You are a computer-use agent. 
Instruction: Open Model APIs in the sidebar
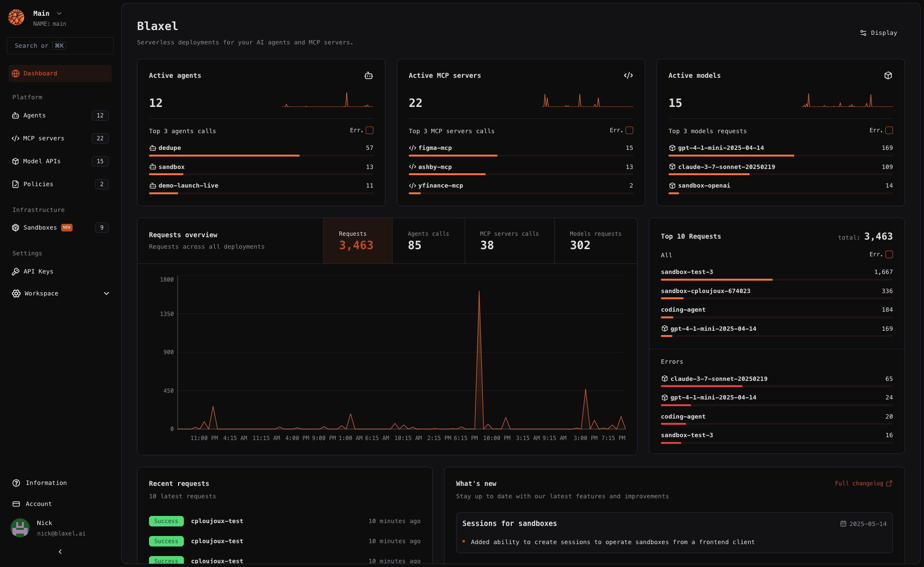[x=60, y=161]
